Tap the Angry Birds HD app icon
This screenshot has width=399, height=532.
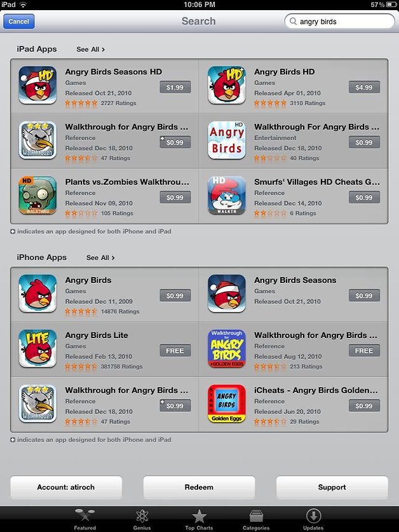pos(227,85)
